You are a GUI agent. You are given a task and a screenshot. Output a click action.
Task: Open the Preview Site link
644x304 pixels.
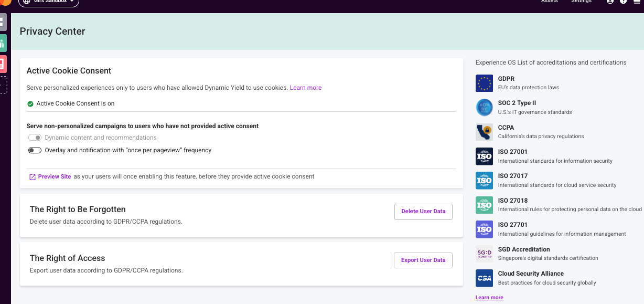[55, 177]
